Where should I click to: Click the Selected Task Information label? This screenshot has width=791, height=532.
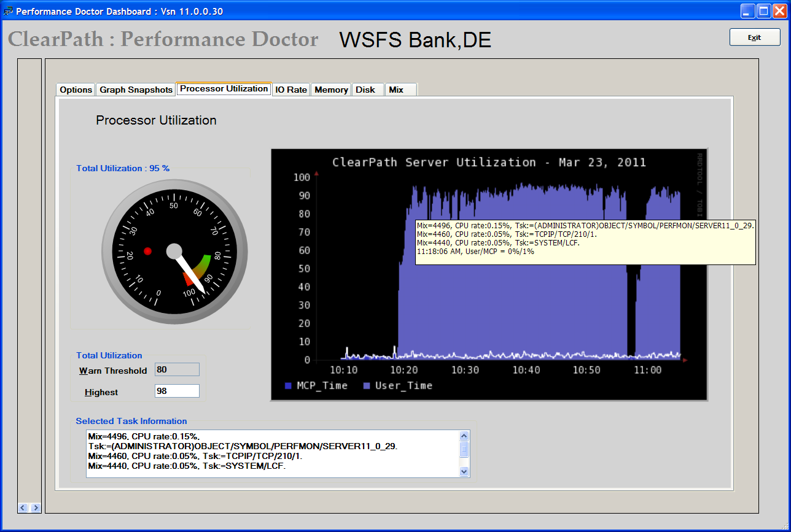click(x=131, y=421)
